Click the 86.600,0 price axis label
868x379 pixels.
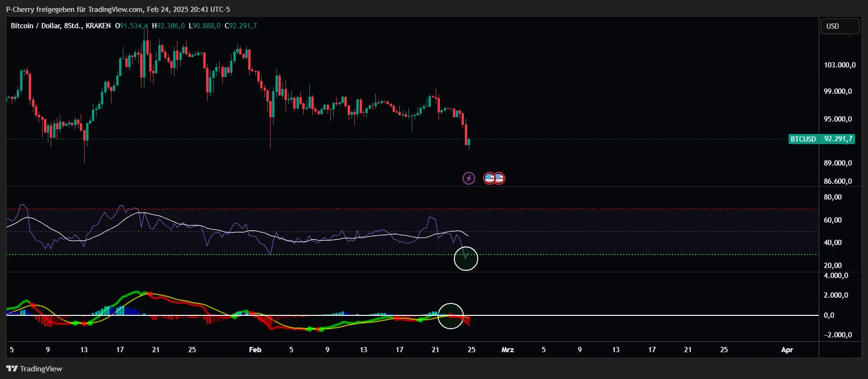click(838, 181)
